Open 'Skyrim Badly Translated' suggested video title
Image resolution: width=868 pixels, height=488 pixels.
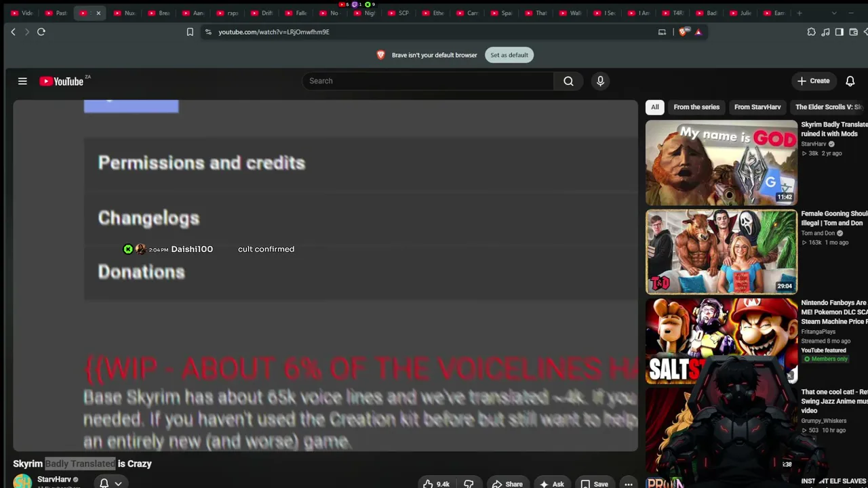(x=834, y=129)
